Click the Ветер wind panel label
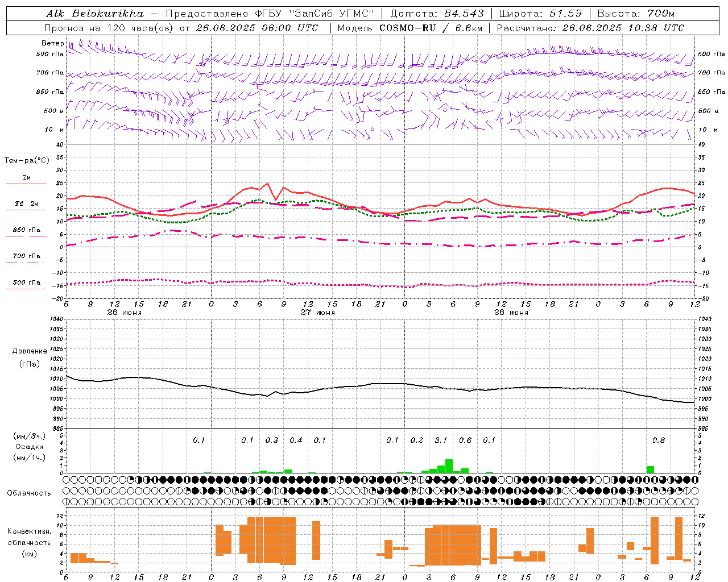Screen dimensions: 728x582 coord(52,43)
